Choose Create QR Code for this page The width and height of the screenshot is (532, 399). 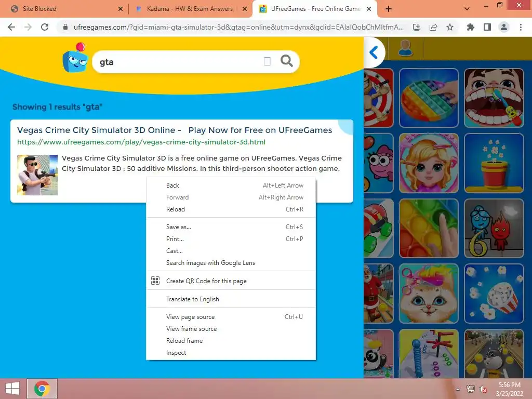(x=231, y=281)
